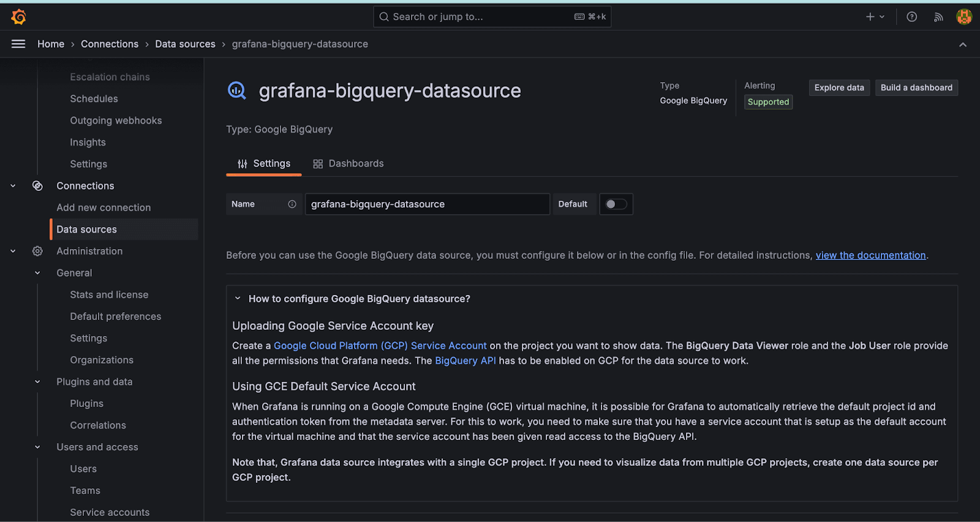The image size is (980, 522).
Task: Select Add new connection menu item
Action: (x=104, y=208)
